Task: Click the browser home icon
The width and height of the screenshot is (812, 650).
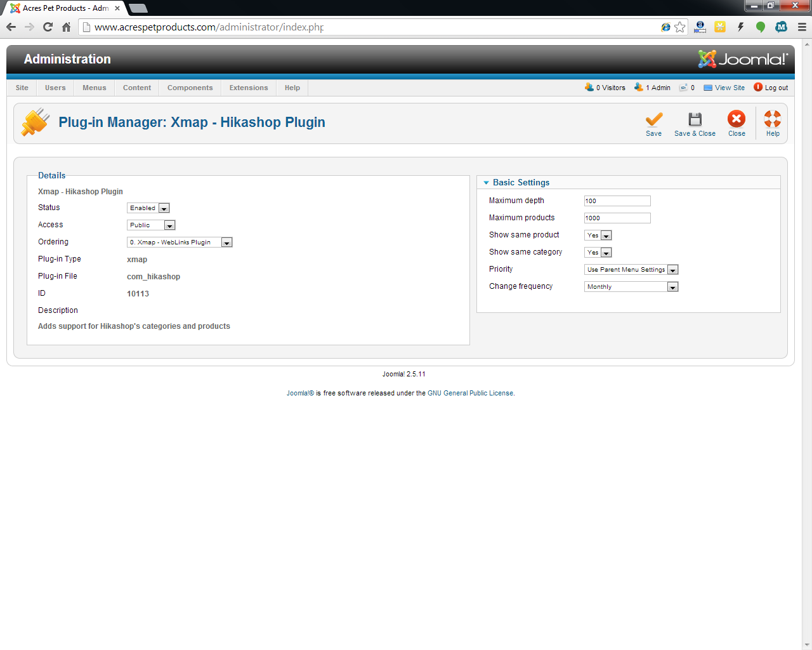Action: 66,27
